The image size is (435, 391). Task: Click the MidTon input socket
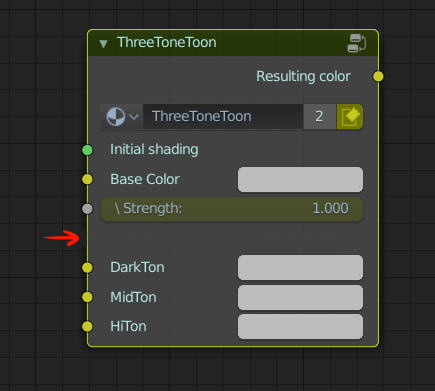(87, 297)
